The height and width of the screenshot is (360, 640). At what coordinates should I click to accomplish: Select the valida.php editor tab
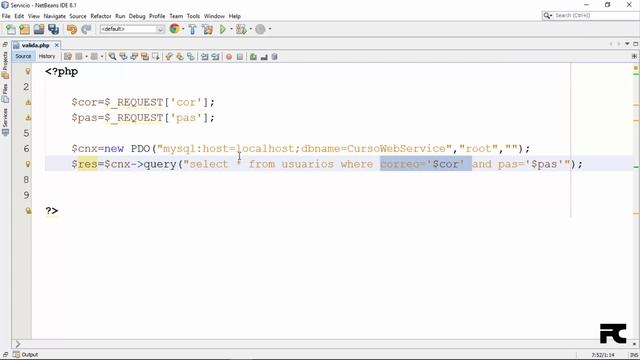tap(36, 45)
